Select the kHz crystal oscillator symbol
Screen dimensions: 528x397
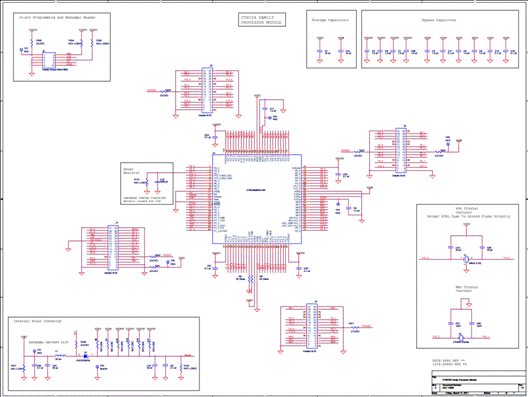[466, 259]
